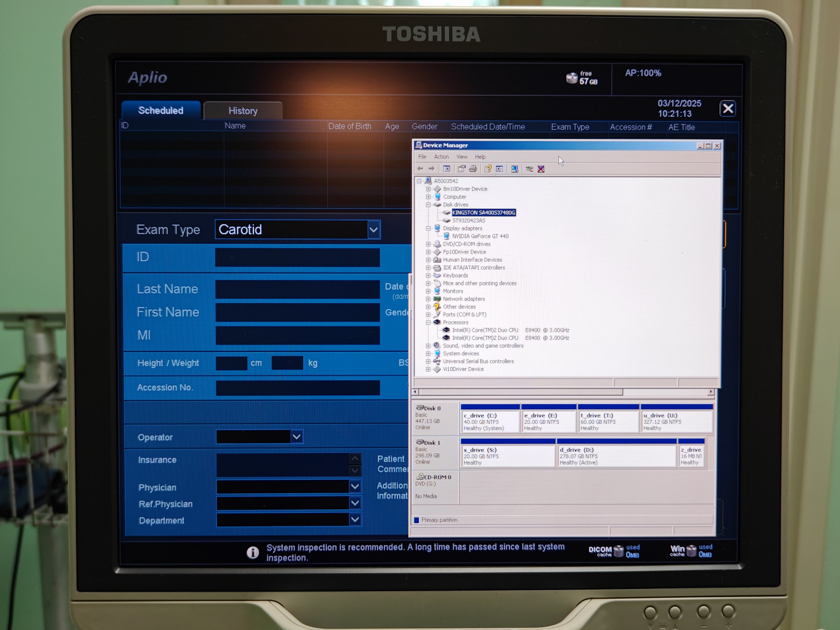Open the Operator dropdown
This screenshot has height=630, width=840.
coord(296,437)
